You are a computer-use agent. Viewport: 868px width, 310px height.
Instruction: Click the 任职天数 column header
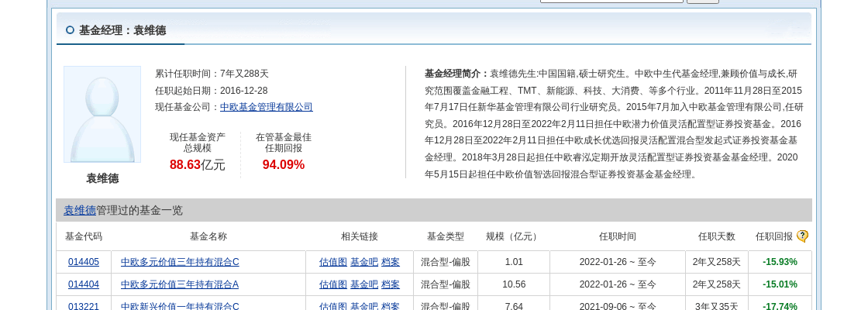coord(717,236)
